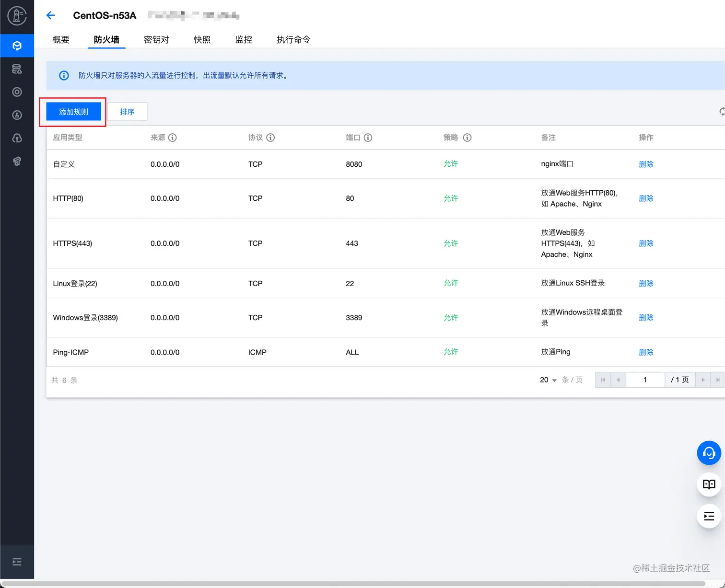
Task: Open the documentation book button
Action: [x=709, y=484]
